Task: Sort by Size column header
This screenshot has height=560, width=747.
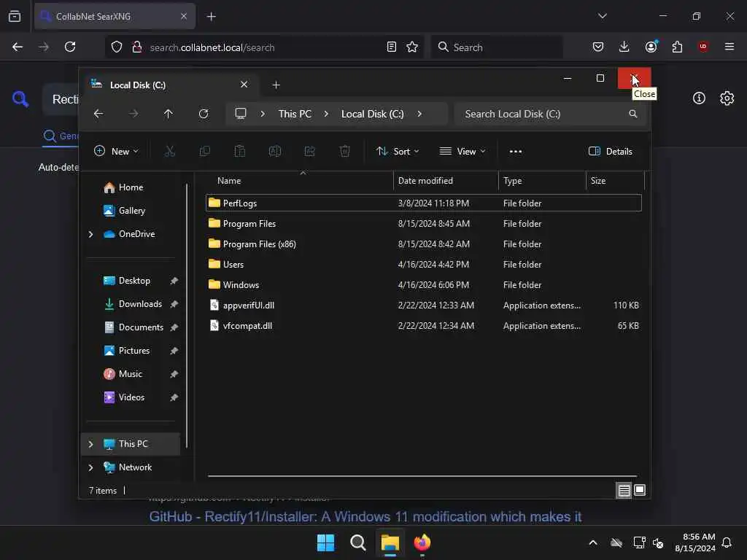Action: tap(614, 181)
